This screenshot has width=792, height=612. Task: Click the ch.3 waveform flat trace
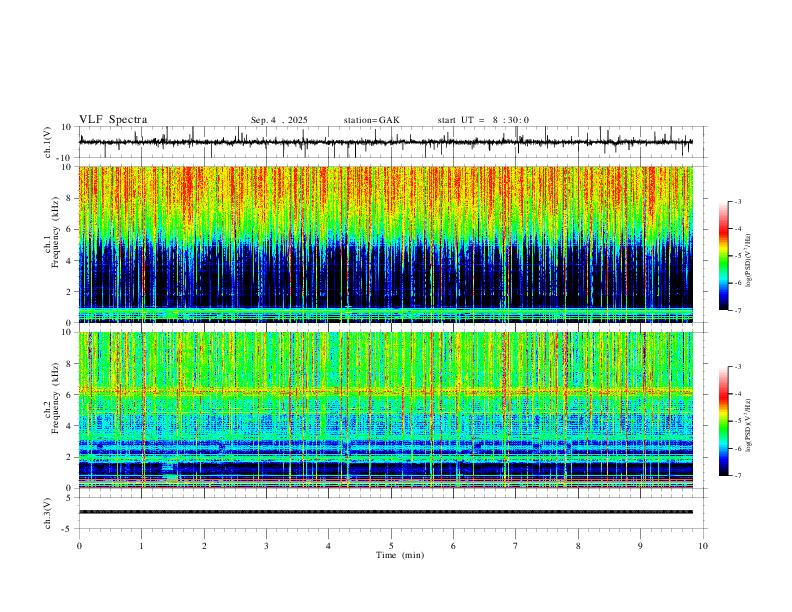pos(386,512)
